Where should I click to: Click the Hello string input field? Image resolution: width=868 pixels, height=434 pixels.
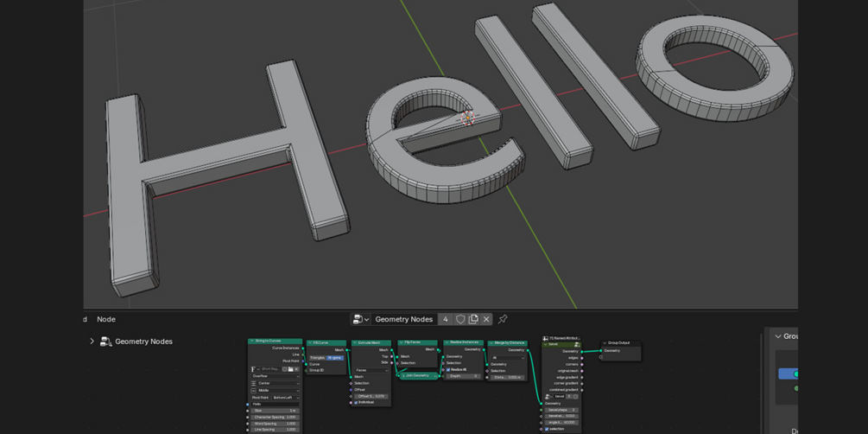(x=276, y=404)
